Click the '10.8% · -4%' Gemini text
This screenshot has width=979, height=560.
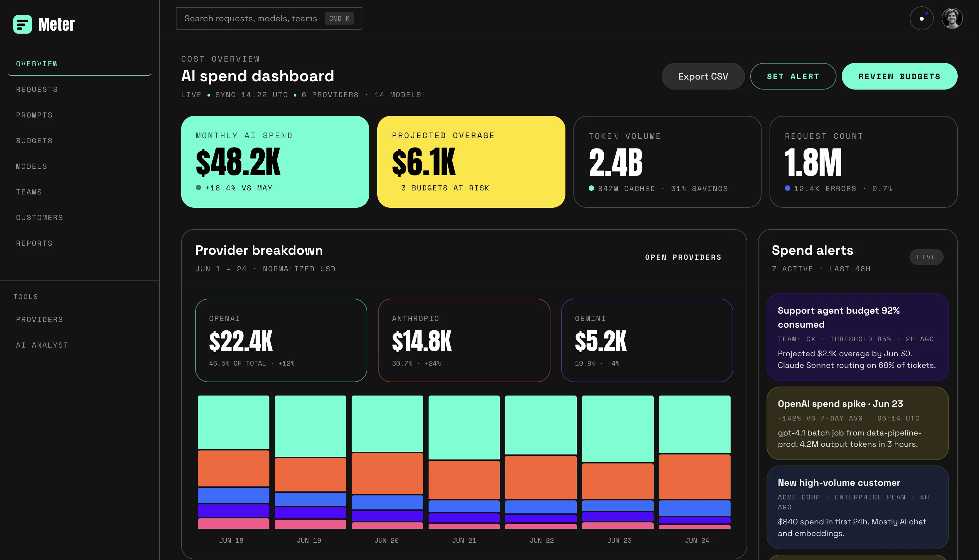[597, 364]
